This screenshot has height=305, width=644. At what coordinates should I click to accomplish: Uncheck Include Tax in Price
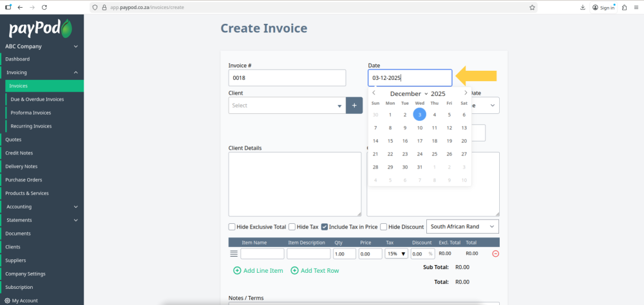(325, 226)
